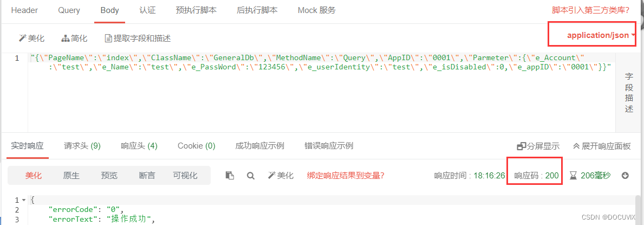Image resolution: width=644 pixels, height=225 pixels.
Task: Simplify the body using 简化
Action: click(x=74, y=38)
